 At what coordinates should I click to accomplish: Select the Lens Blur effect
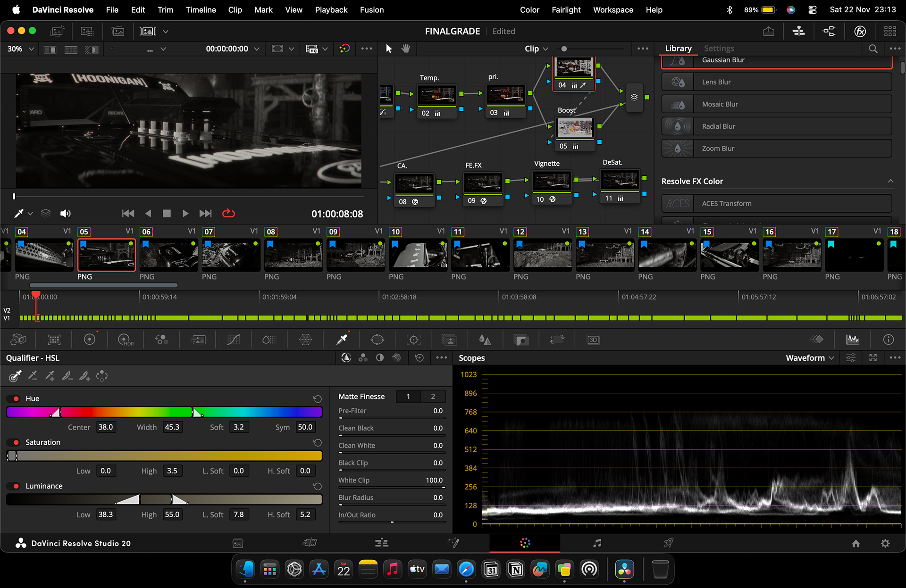[x=777, y=82]
